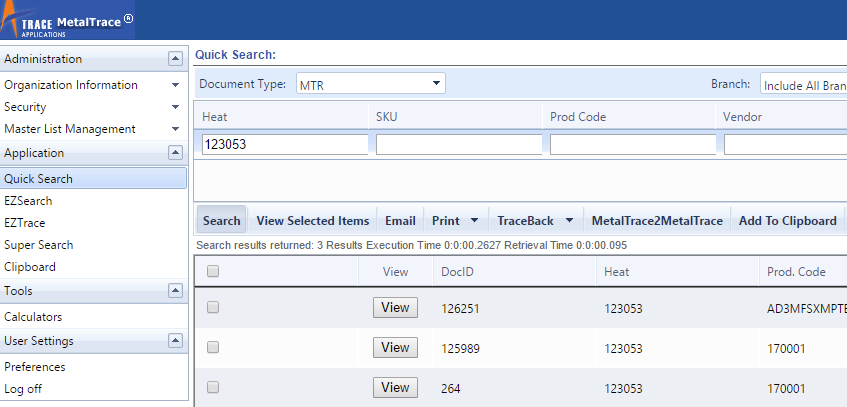Click the Prod Code input field

(633, 144)
